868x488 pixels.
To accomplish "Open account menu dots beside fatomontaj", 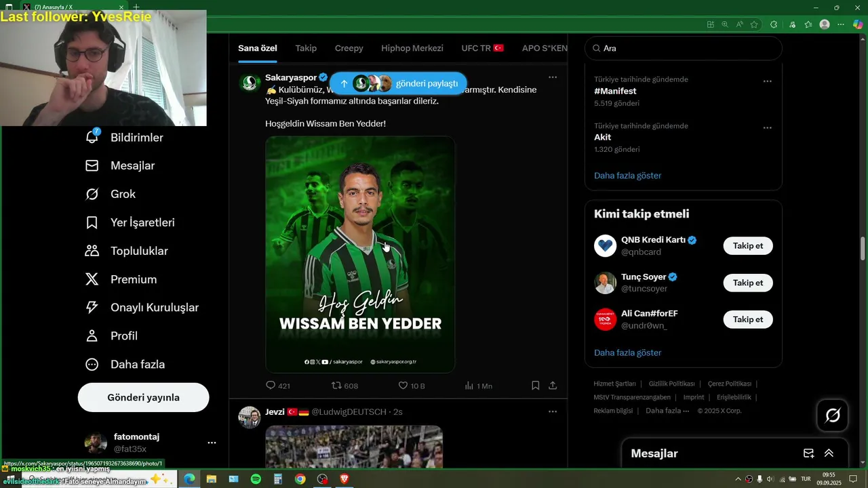I will tap(212, 443).
